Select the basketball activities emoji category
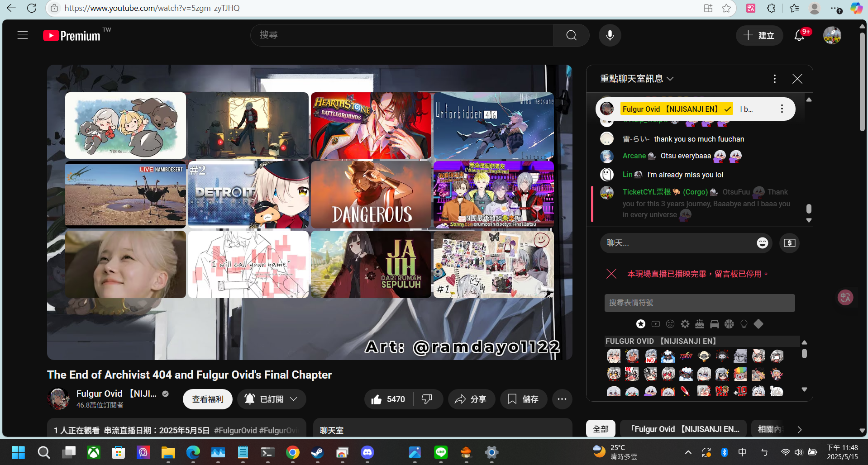This screenshot has width=868, height=465. [x=729, y=324]
